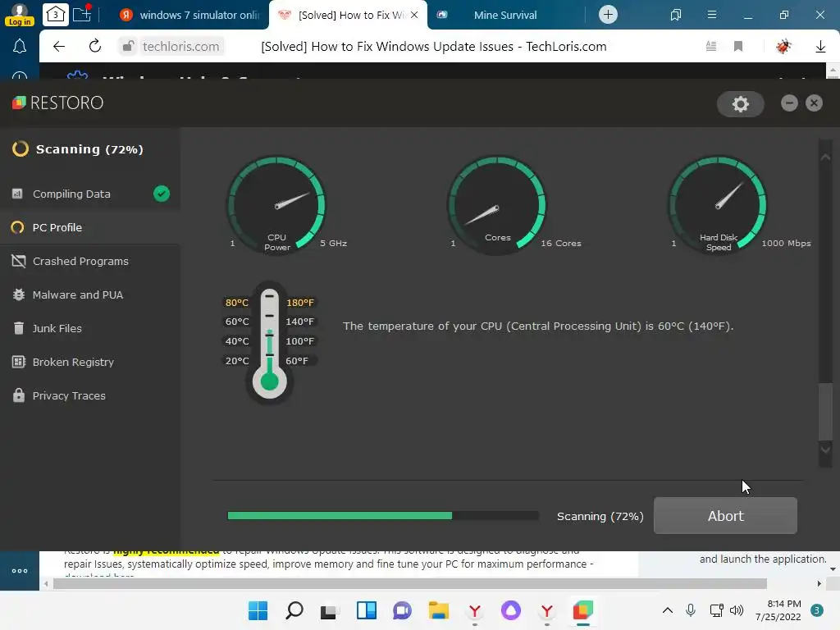Click the Cores gauge
840x630 pixels.
(x=497, y=204)
